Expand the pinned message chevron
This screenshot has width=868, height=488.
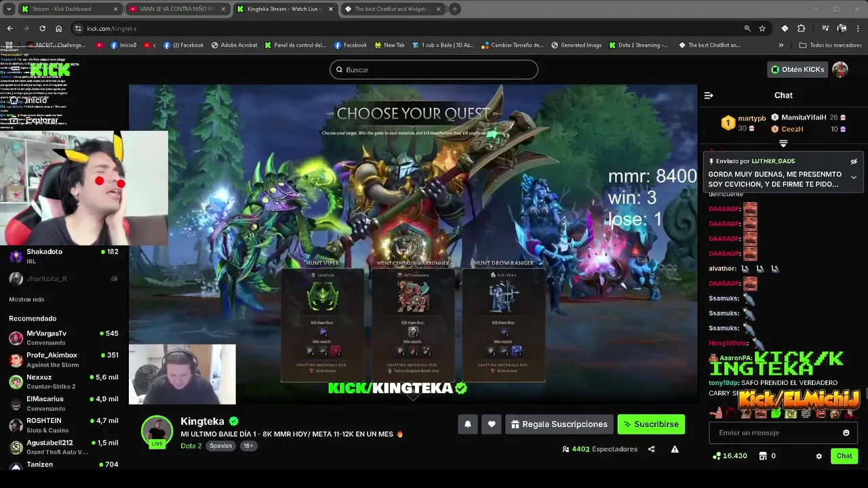point(854,178)
